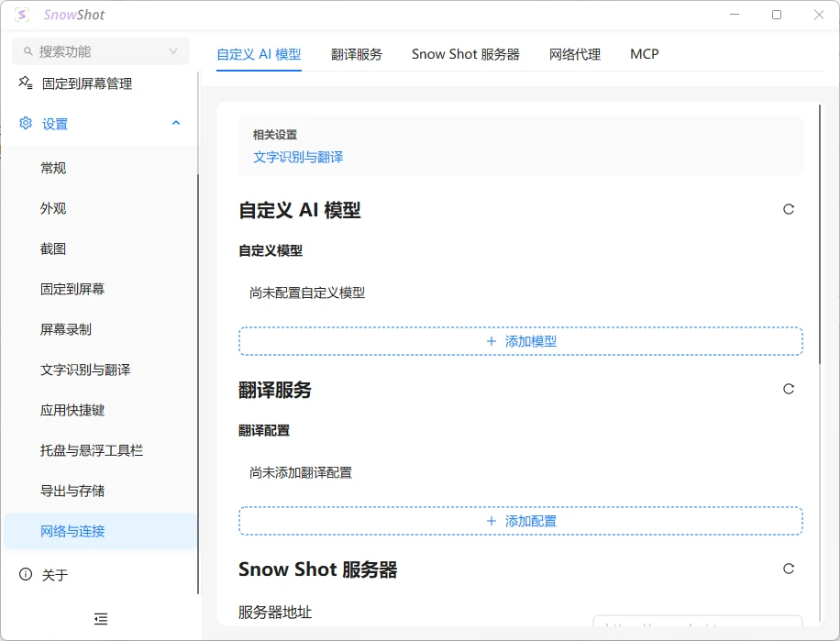Open the 固定到屏幕 settings page
The width and height of the screenshot is (840, 641).
coord(101,289)
